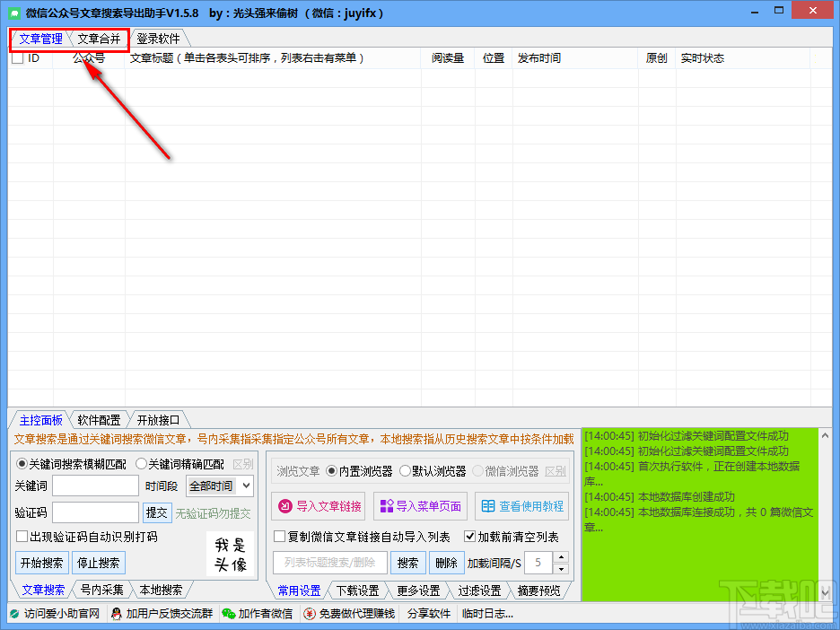Click the 加载间隔/S number field

tap(538, 563)
